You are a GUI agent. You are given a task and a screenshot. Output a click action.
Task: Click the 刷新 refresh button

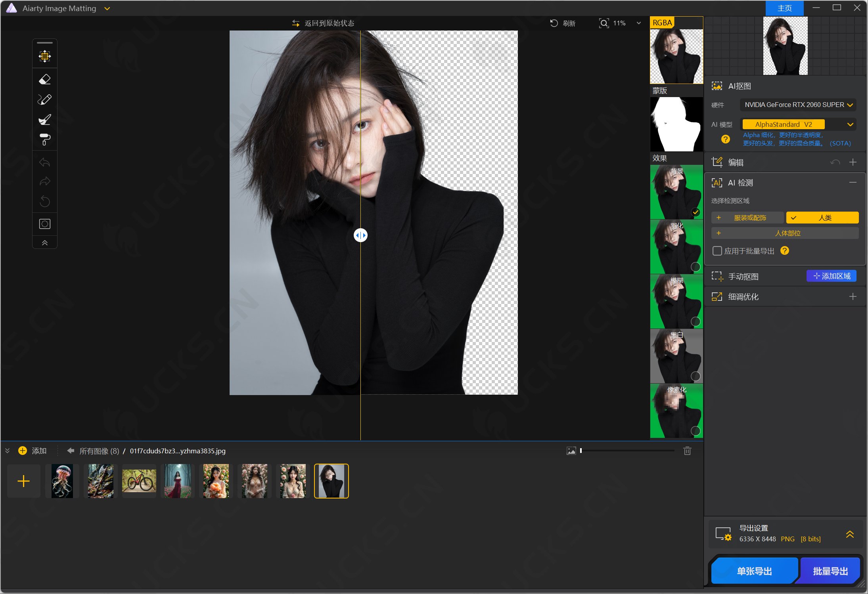click(x=563, y=23)
